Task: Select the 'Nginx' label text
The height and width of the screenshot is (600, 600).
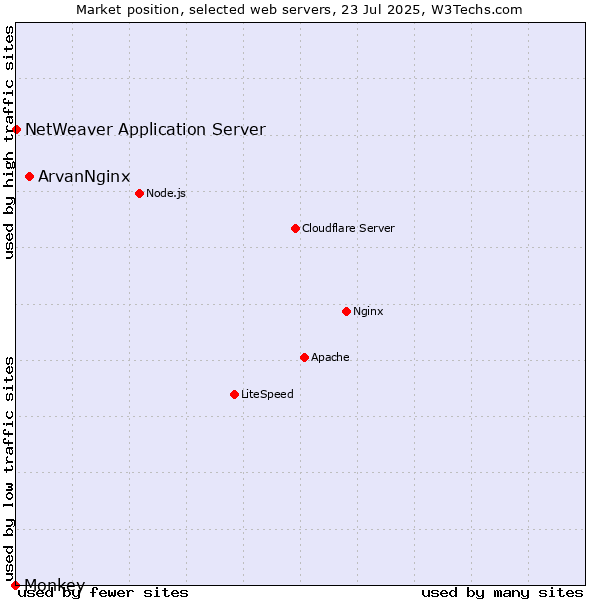Action: (368, 311)
